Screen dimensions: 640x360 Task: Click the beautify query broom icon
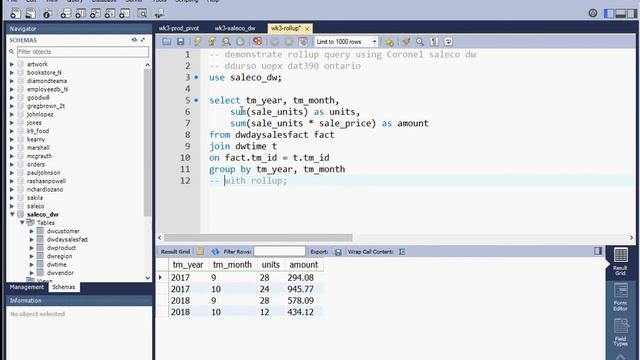coord(406,42)
